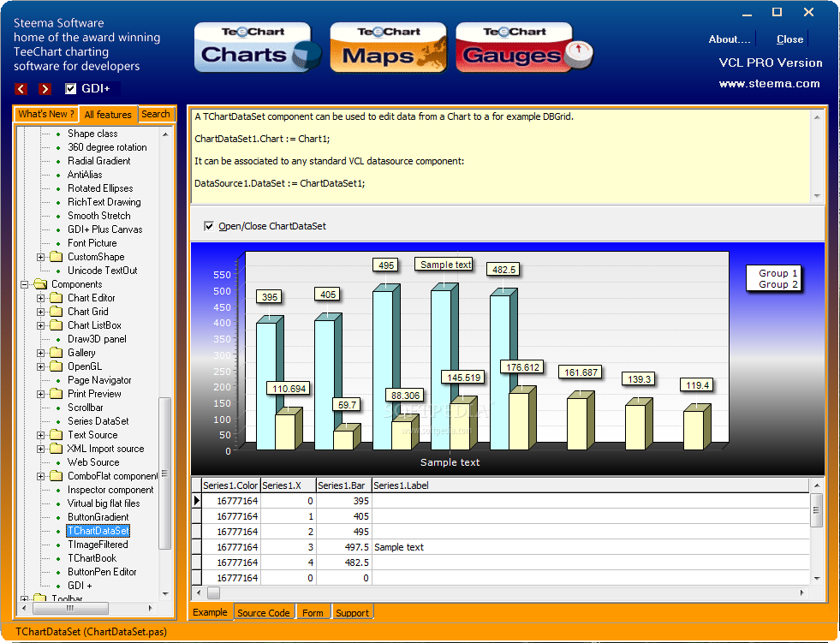The height and width of the screenshot is (643, 840).
Task: Click the green bullet beside Scrollbar
Action: (58, 408)
